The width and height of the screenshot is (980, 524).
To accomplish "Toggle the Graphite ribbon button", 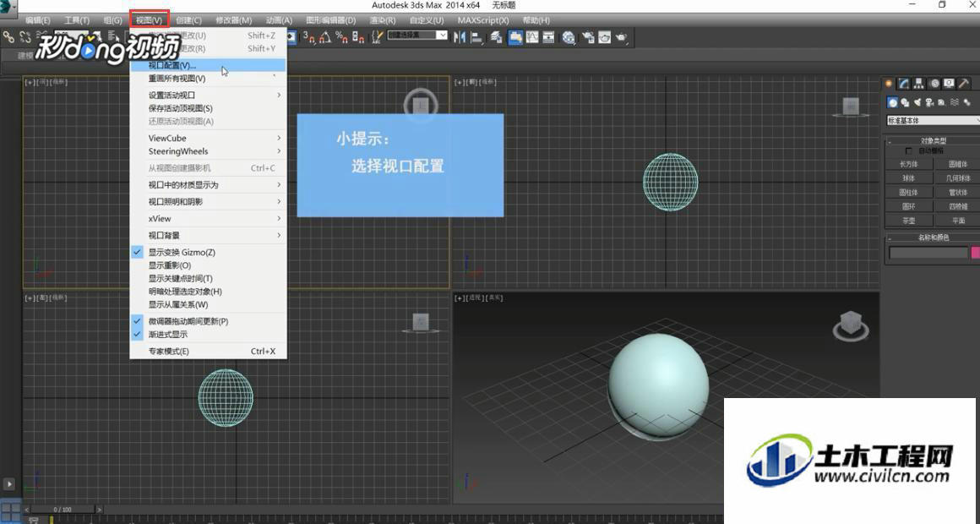I will pos(515,37).
